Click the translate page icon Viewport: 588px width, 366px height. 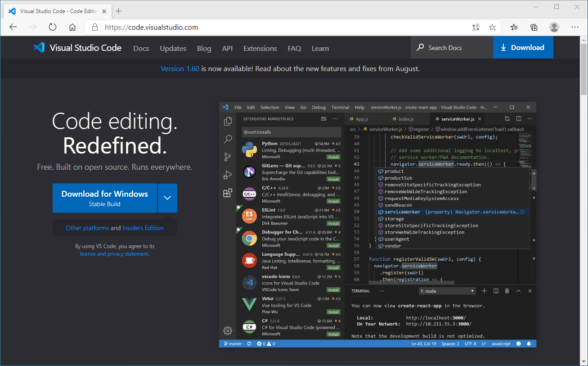[476, 27]
